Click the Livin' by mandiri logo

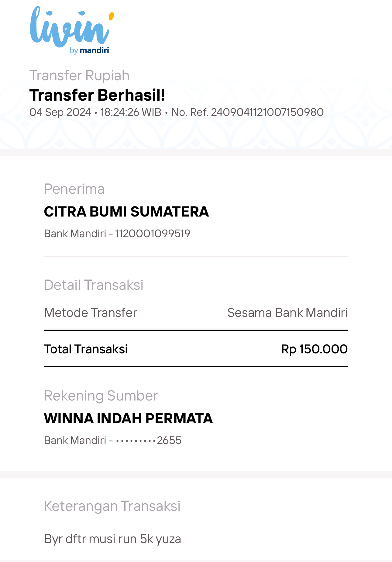72,30
